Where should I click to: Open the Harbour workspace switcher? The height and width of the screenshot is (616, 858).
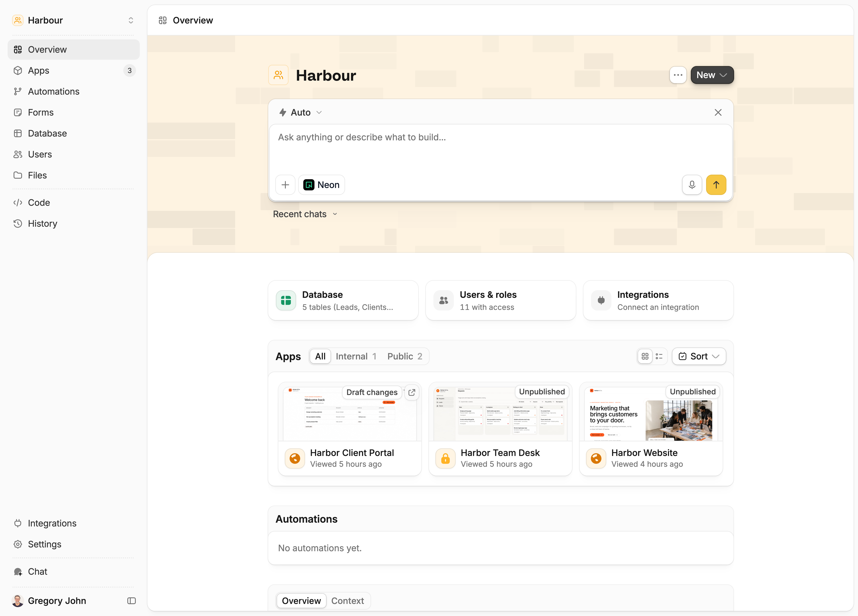(x=73, y=20)
